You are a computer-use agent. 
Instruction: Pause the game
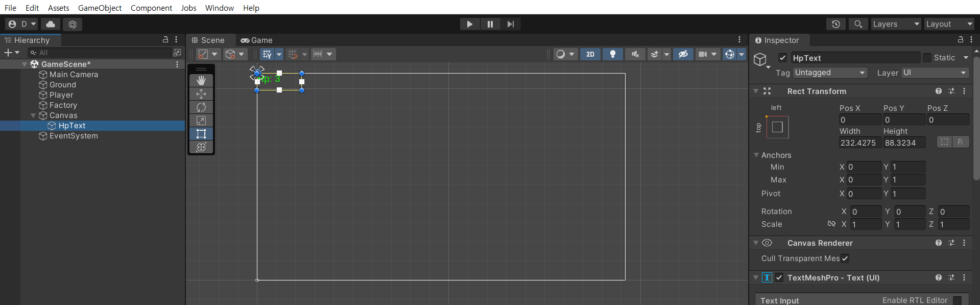490,24
